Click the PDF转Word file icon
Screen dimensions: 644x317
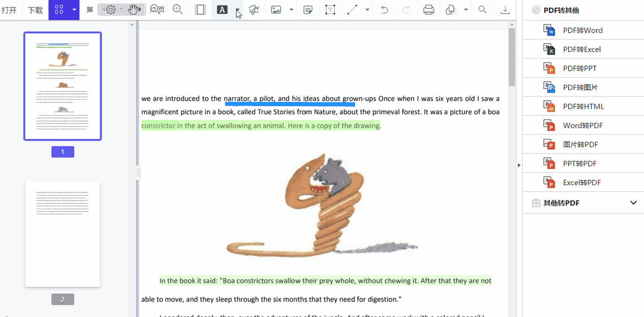tap(549, 30)
